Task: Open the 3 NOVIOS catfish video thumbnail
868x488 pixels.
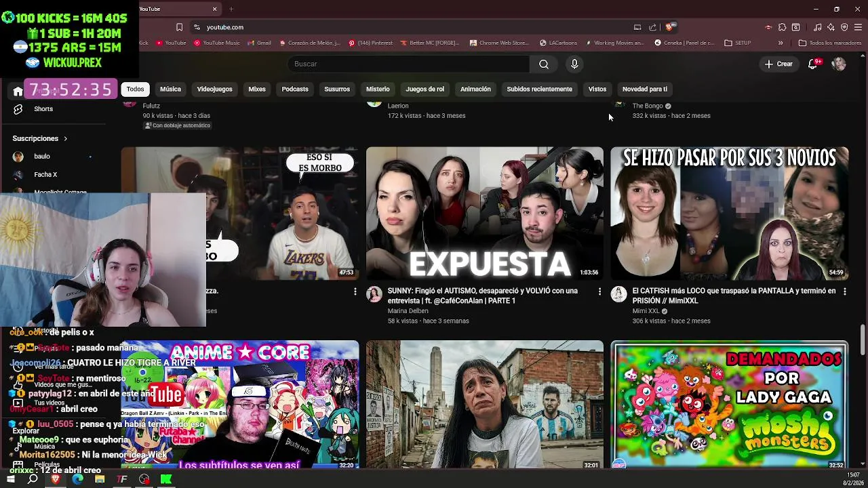Action: coord(729,213)
